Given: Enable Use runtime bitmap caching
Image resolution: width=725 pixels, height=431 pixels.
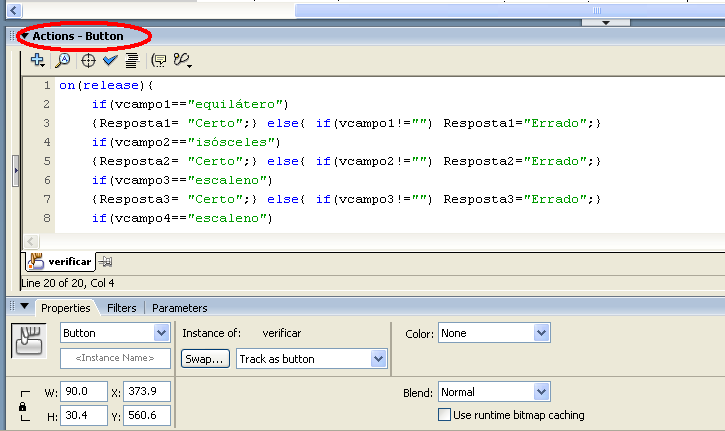Looking at the screenshot, I should click(444, 414).
